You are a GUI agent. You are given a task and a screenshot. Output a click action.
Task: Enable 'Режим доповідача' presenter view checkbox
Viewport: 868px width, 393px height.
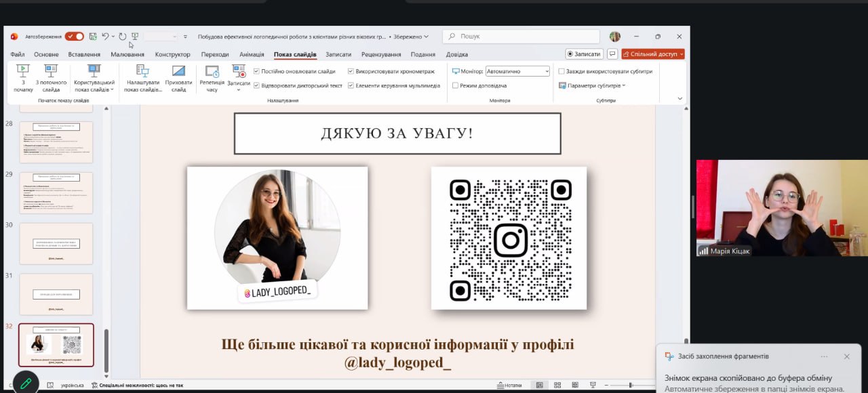(x=455, y=86)
